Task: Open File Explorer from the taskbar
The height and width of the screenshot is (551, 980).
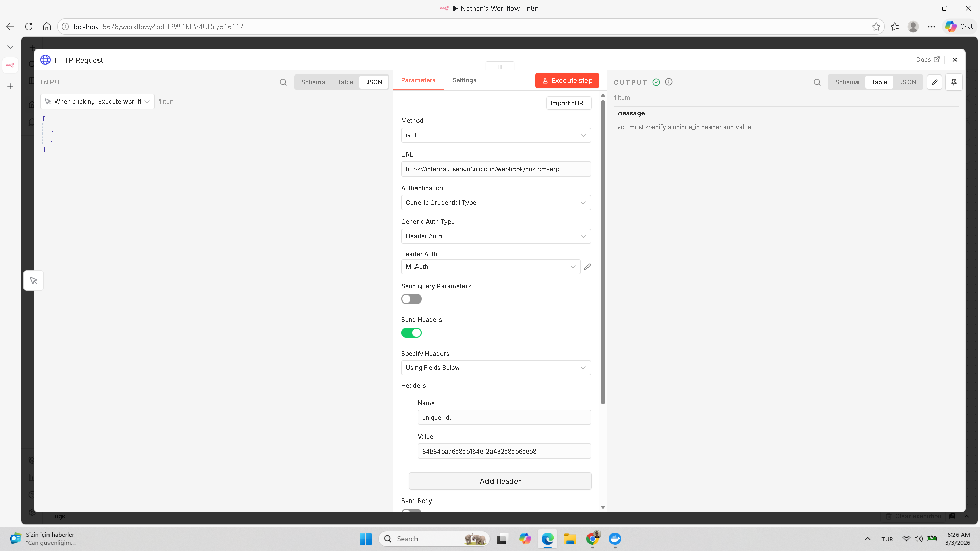Action: [570, 539]
